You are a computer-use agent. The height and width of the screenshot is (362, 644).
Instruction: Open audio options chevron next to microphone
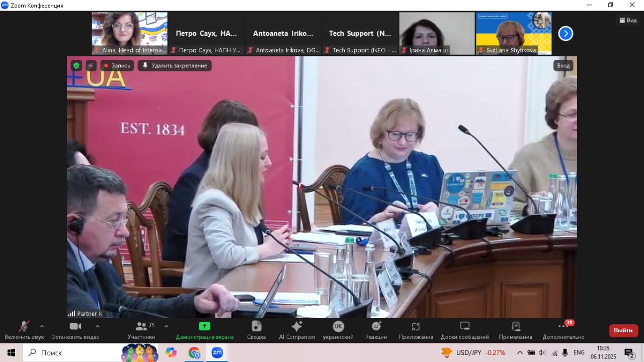pos(42,325)
